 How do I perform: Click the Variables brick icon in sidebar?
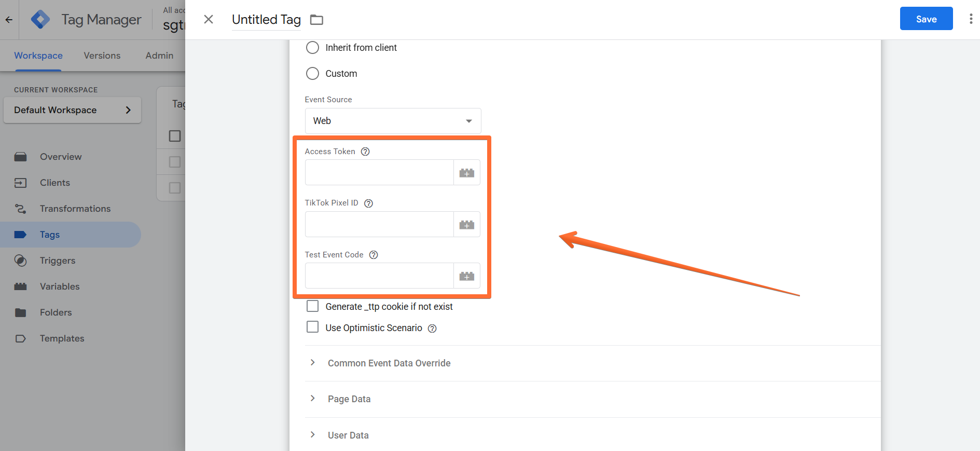[20, 286]
